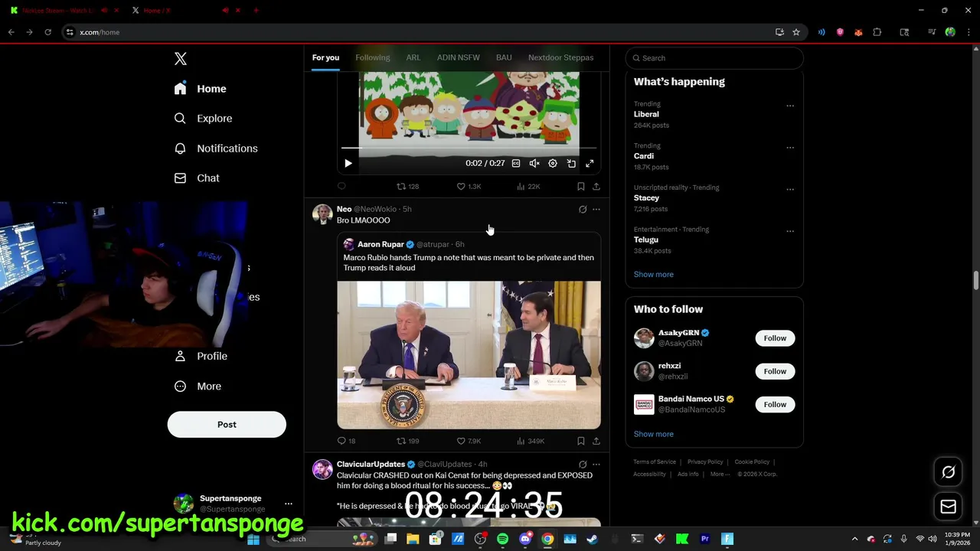Switch to the For you tab
The width and height of the screenshot is (980, 551).
(x=325, y=57)
